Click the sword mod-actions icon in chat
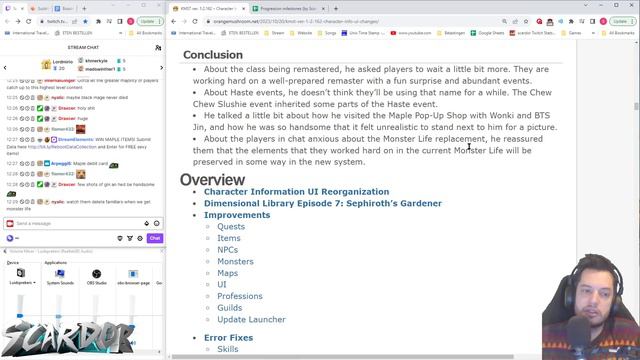The height and width of the screenshot is (360, 640). click(x=130, y=238)
